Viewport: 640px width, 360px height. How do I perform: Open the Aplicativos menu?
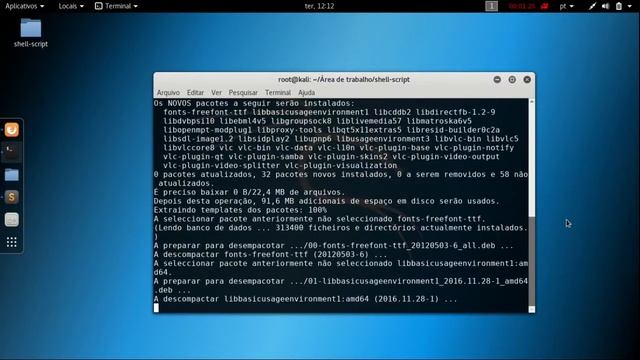[24, 6]
